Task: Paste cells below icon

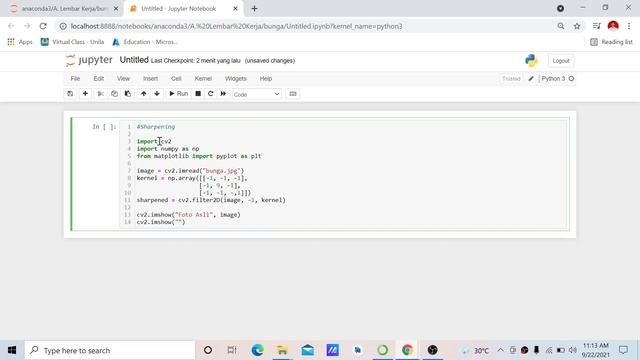Action: (x=128, y=94)
